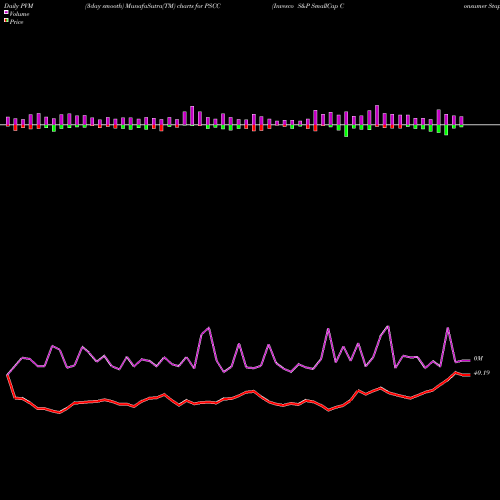
Task: Select the 'Volume' legend label
Action: tap(19, 14)
